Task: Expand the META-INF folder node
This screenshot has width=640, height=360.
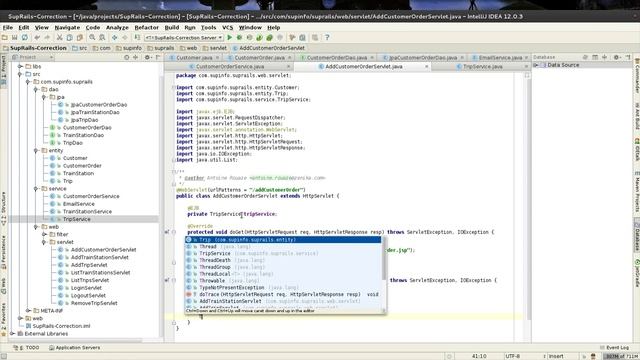Action: click(x=28, y=311)
